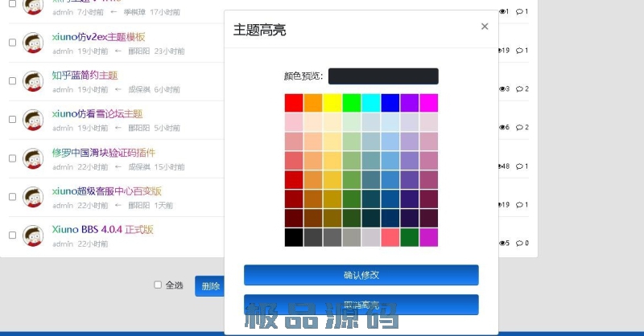Click avatar of xiuno仿v2ex主题模板 thread

(x=33, y=43)
